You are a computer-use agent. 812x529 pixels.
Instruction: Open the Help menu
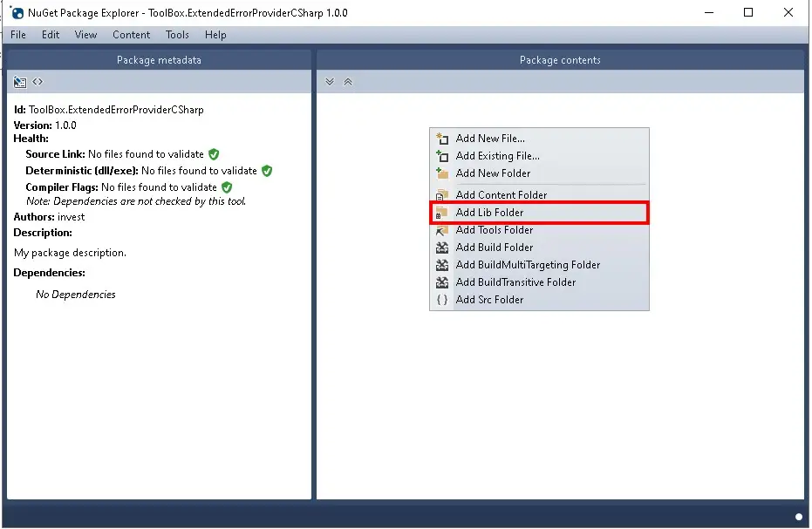coord(215,35)
